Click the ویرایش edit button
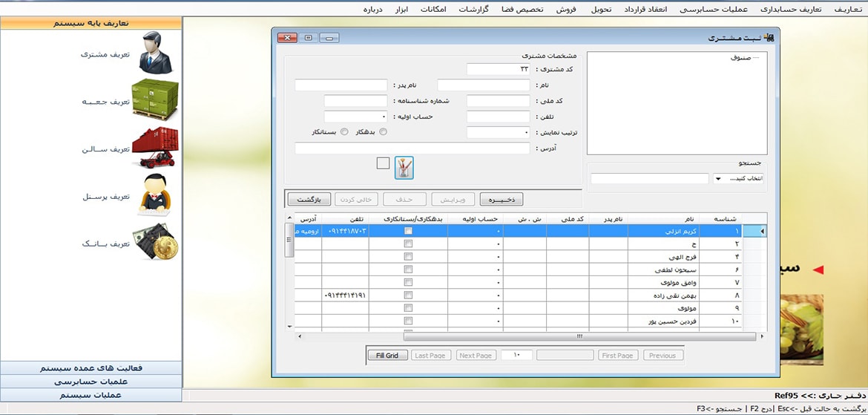The width and height of the screenshot is (868, 415). point(453,199)
